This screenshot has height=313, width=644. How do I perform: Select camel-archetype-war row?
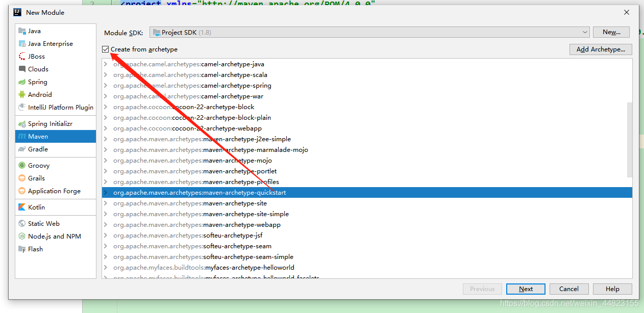click(x=367, y=96)
